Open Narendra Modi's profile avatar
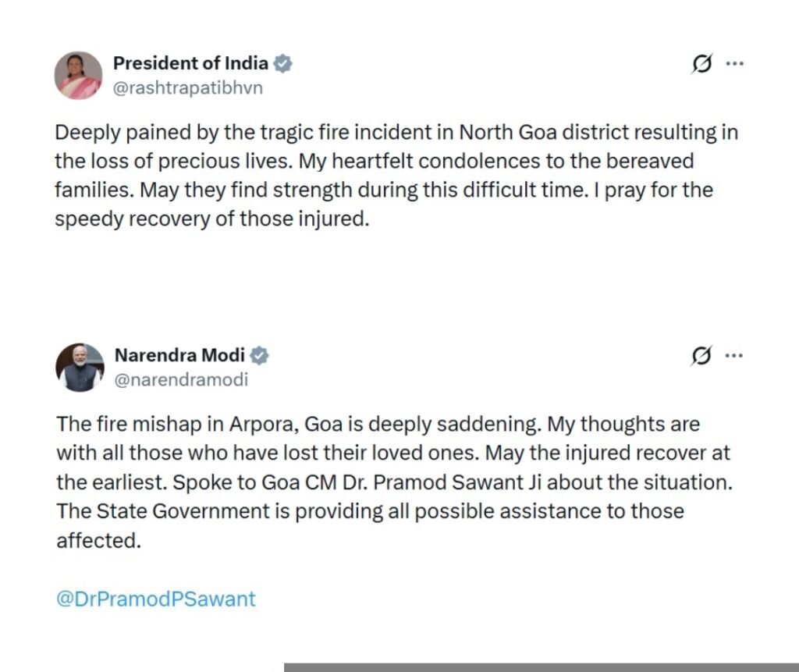This screenshot has height=672, width=799. click(x=80, y=368)
